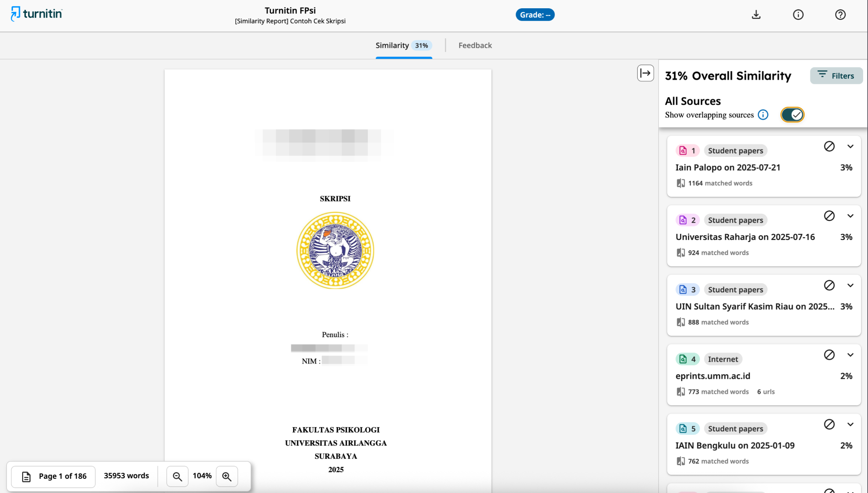The height and width of the screenshot is (493, 868).
Task: Click "Iain Palopo on 2025-07-21" title
Action: (728, 167)
